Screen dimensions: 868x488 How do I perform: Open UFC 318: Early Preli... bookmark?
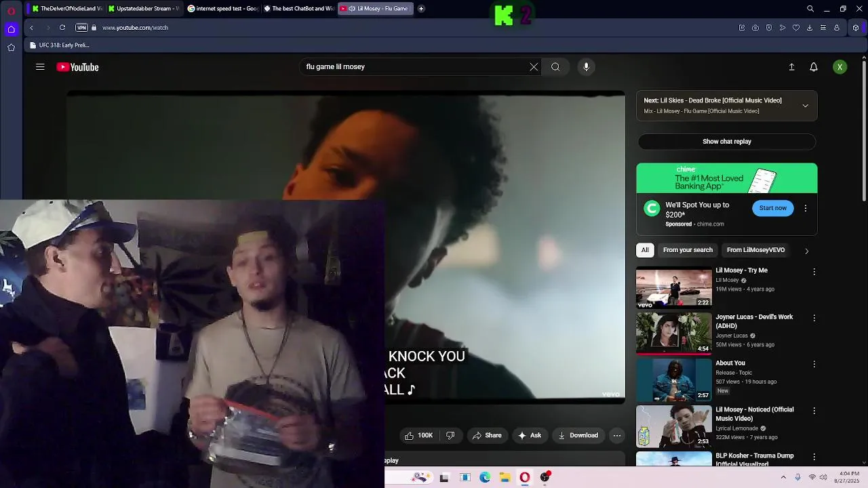click(x=60, y=45)
